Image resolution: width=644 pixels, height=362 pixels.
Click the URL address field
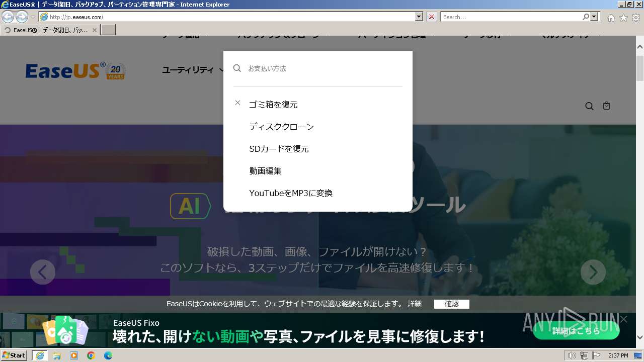coord(227,17)
